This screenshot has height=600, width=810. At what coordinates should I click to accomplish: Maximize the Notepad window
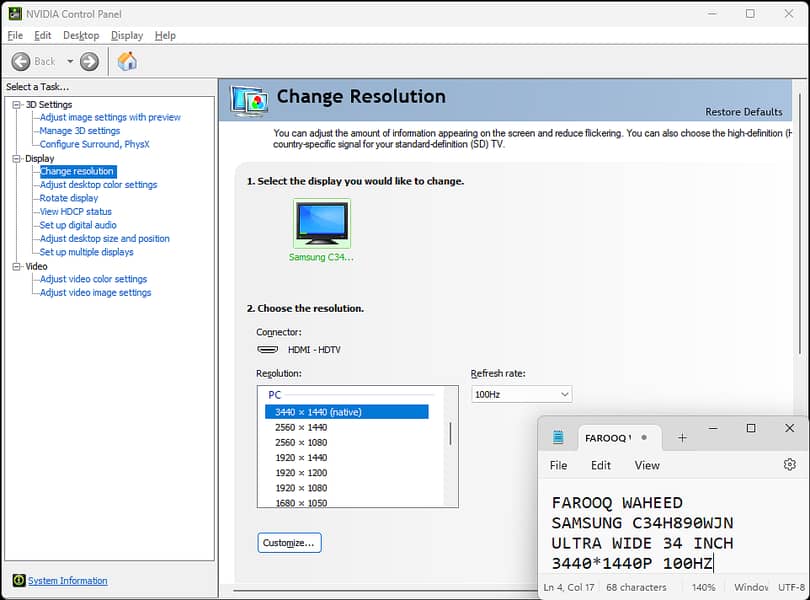(x=751, y=428)
